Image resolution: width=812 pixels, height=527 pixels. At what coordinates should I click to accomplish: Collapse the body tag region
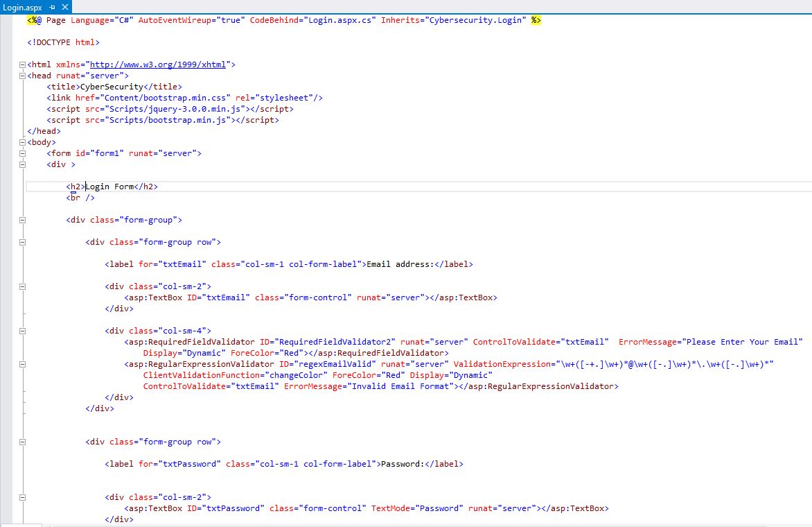(22, 142)
